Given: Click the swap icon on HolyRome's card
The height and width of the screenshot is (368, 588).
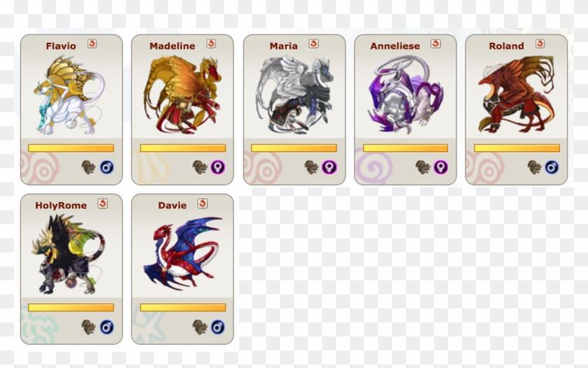Looking at the screenshot, I should tap(102, 203).
